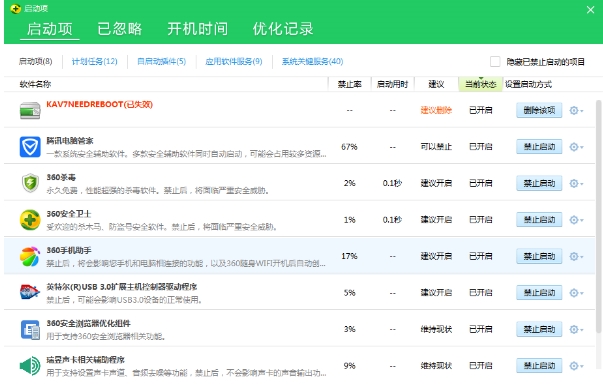The image size is (603, 384).
Task: Click the 软件名称 column header
Action: point(35,84)
